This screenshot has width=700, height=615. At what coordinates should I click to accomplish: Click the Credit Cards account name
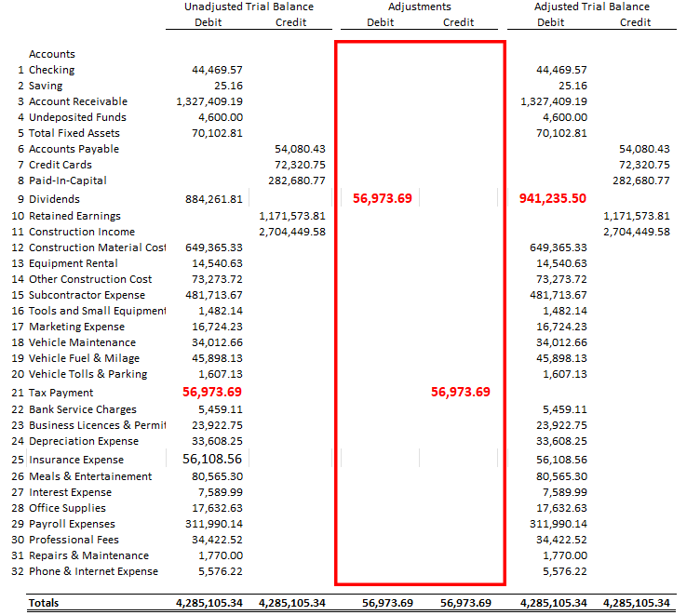pos(61,165)
